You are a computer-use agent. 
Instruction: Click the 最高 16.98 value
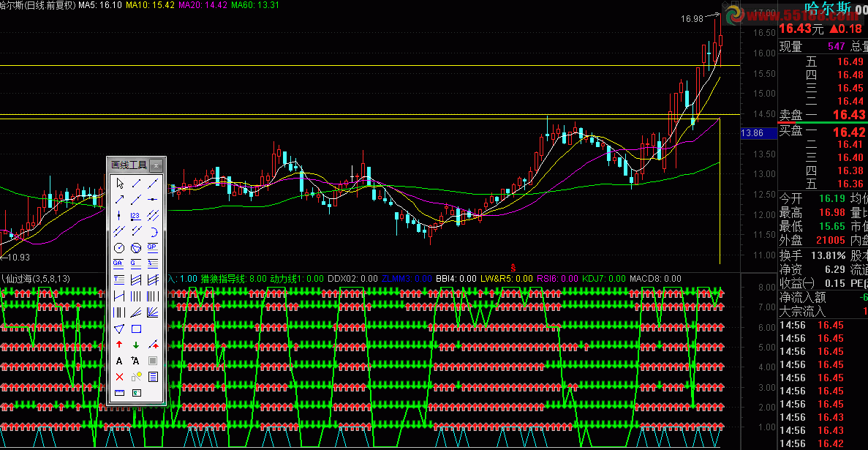click(x=831, y=213)
